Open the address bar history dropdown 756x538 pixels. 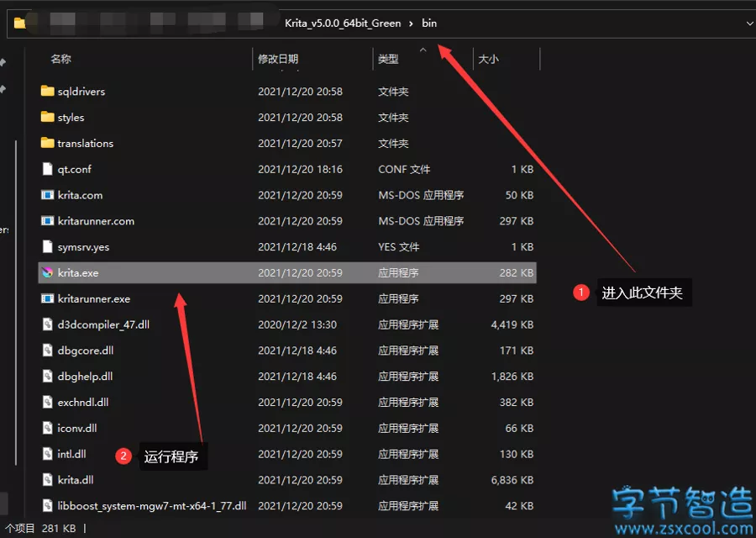coord(750,24)
